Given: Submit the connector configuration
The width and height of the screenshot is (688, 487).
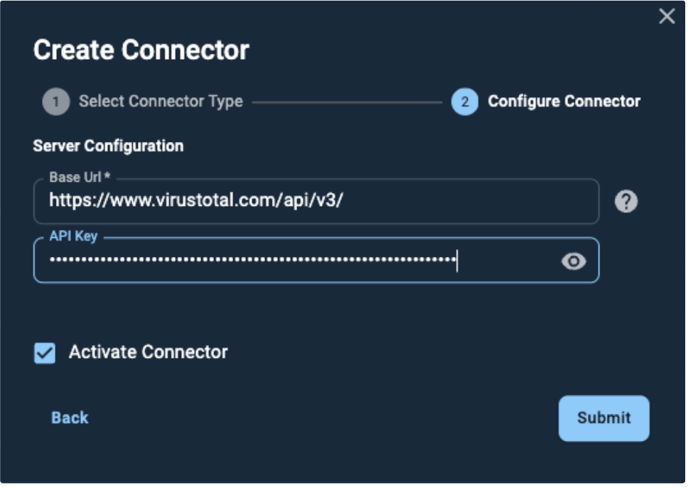Looking at the screenshot, I should tap(604, 418).
